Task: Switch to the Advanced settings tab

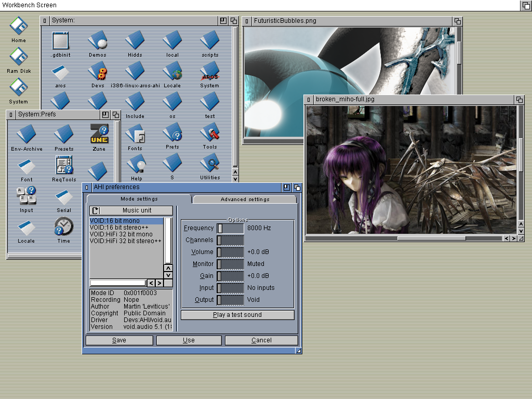Action: [x=245, y=199]
